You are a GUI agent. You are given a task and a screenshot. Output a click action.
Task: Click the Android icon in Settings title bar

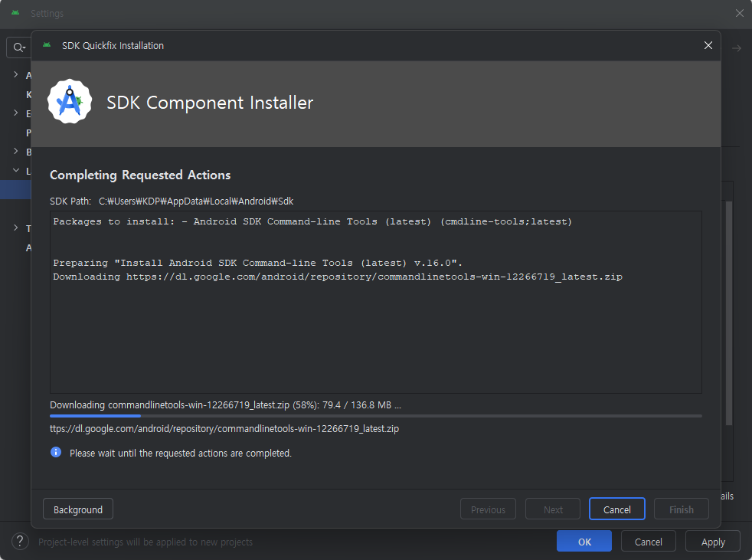click(15, 13)
